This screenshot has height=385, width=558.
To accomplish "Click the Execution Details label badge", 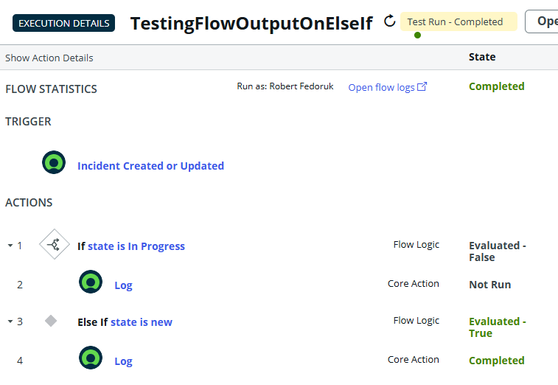I will 64,23.
